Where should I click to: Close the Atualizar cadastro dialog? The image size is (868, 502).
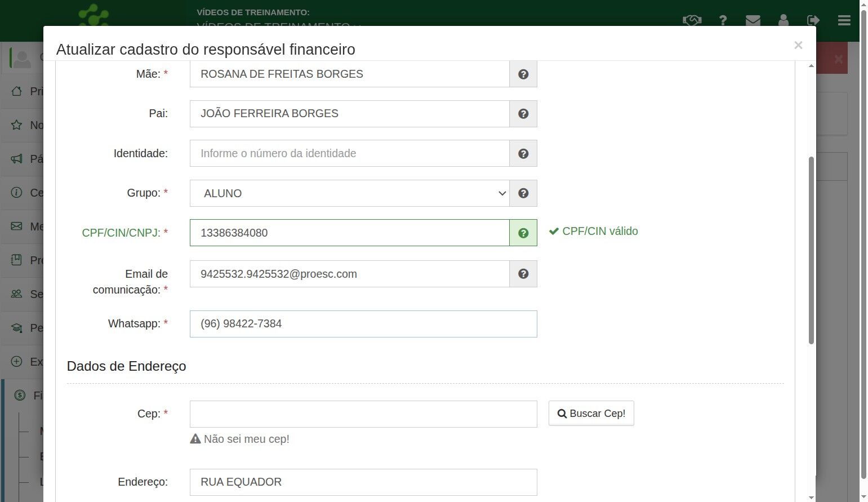coord(798,45)
